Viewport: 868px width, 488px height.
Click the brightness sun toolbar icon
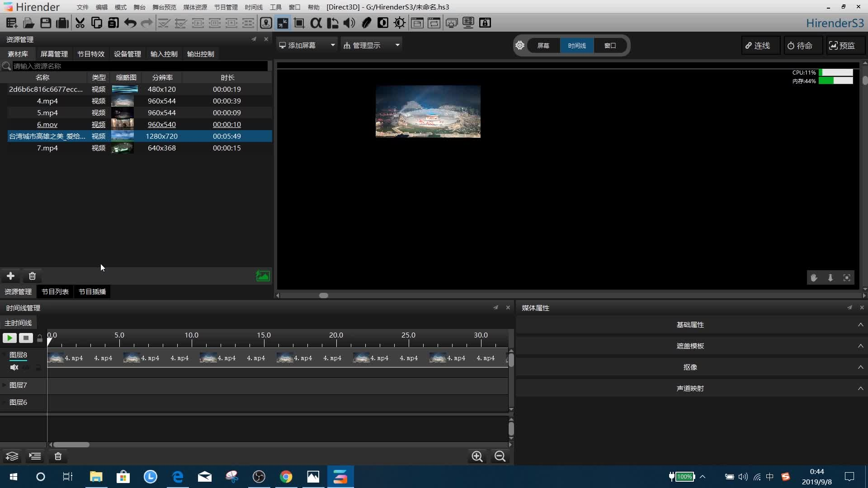point(400,23)
